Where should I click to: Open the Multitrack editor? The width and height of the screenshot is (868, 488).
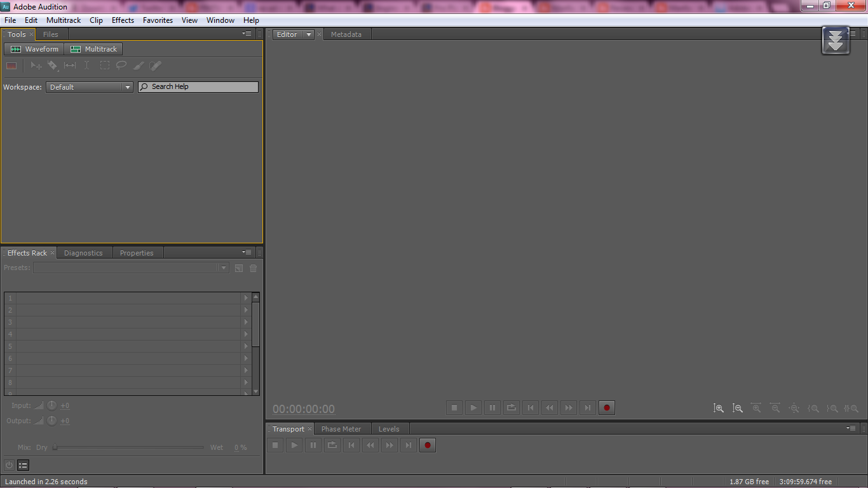(x=93, y=49)
